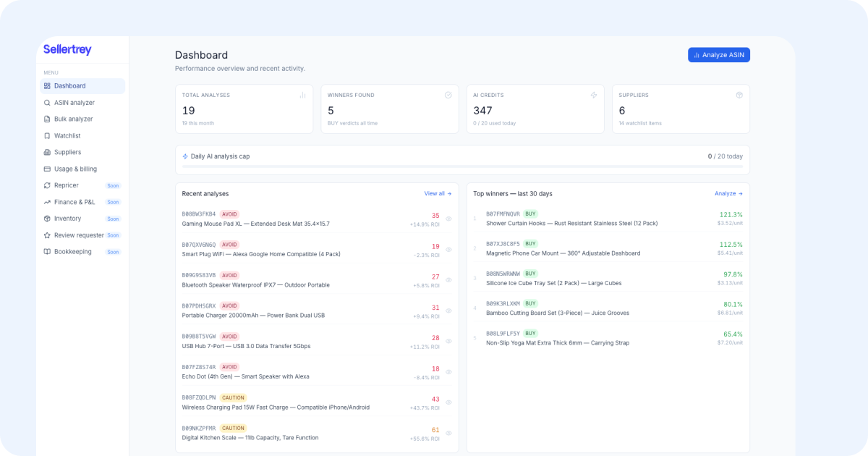Go to Bulk analyzer
The image size is (868, 456).
click(82, 119)
